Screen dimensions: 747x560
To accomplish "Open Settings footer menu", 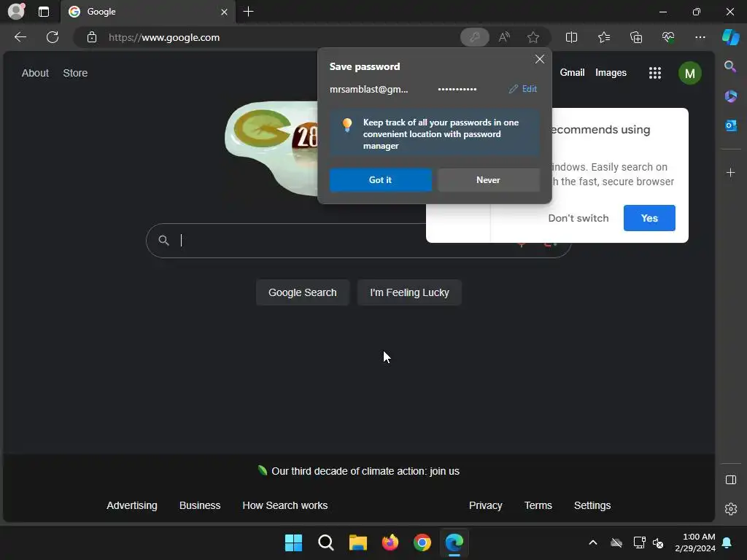I will [592, 505].
